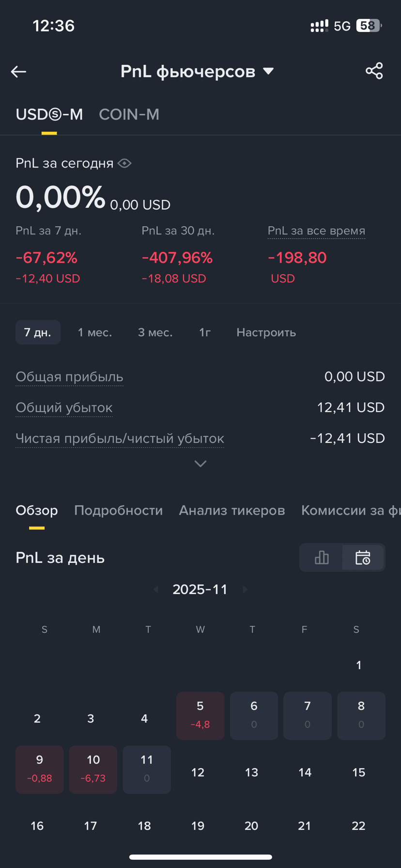This screenshot has width=401, height=868.
Task: Open the Подробности tab
Action: coord(118,511)
